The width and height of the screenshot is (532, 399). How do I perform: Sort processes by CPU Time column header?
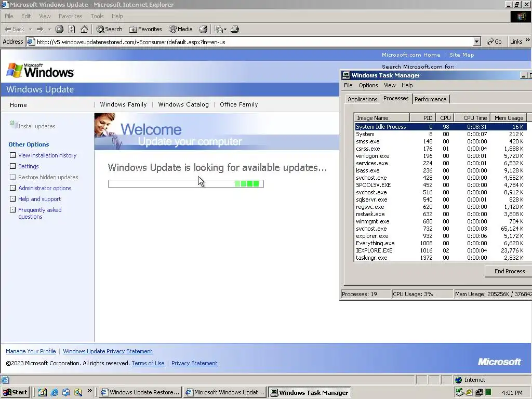(x=472, y=118)
